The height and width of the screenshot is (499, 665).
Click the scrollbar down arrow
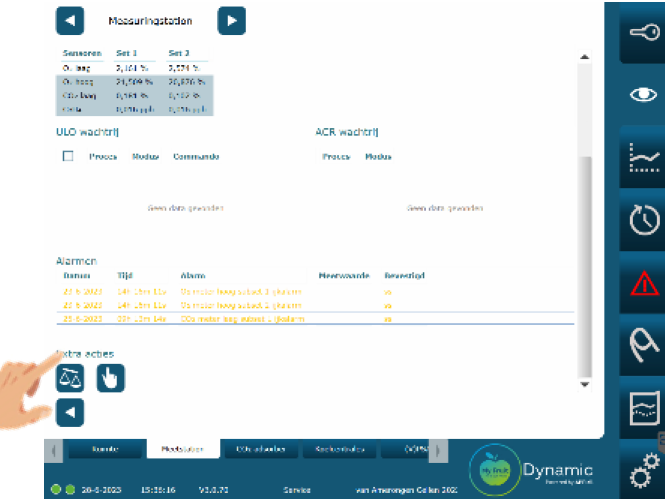586,382
